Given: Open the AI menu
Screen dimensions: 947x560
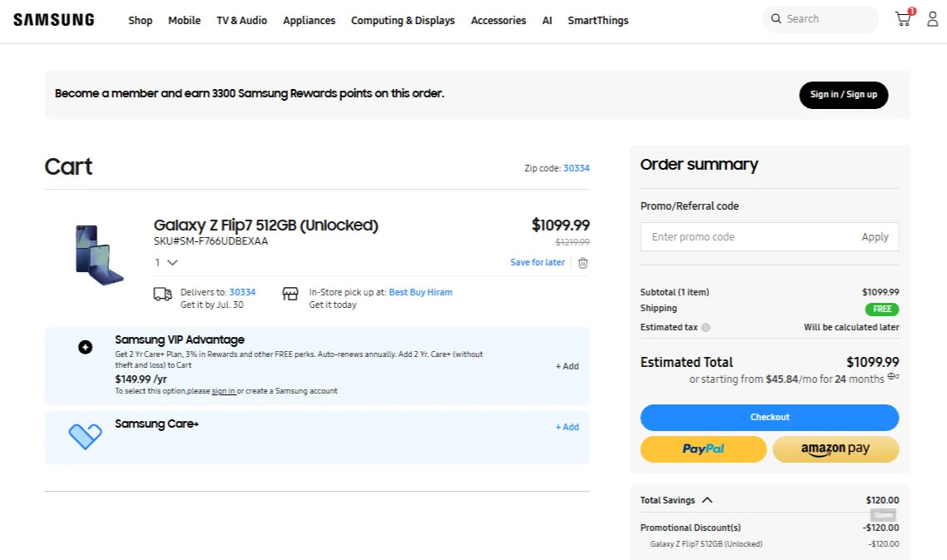Looking at the screenshot, I should point(548,21).
